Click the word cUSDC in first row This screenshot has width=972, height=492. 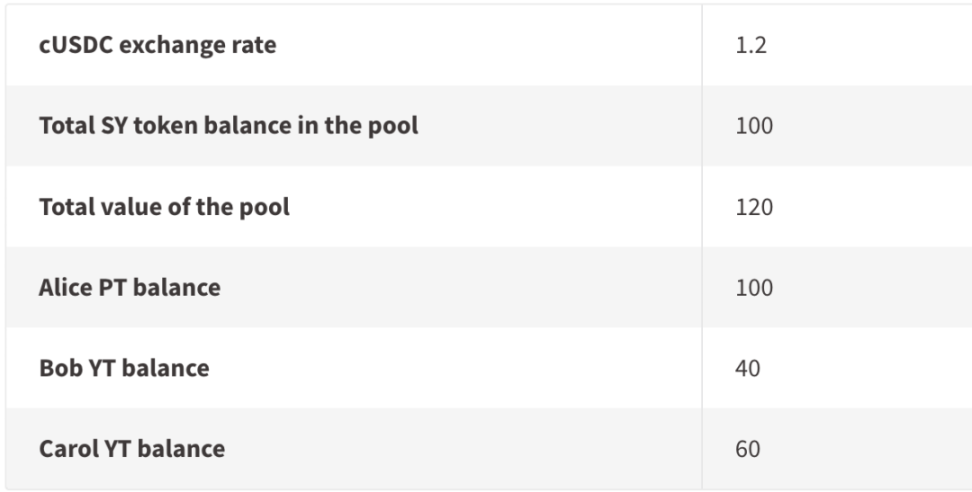coord(76,45)
